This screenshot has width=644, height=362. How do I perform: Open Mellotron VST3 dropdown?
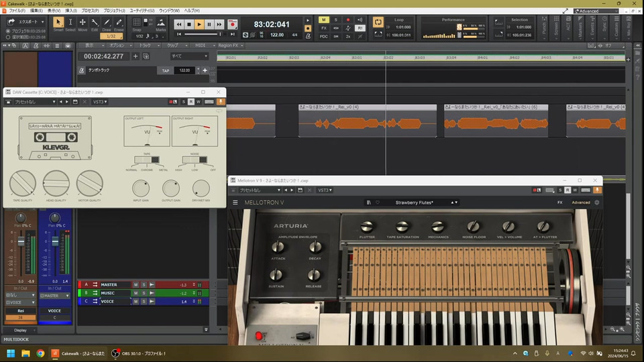(325, 190)
